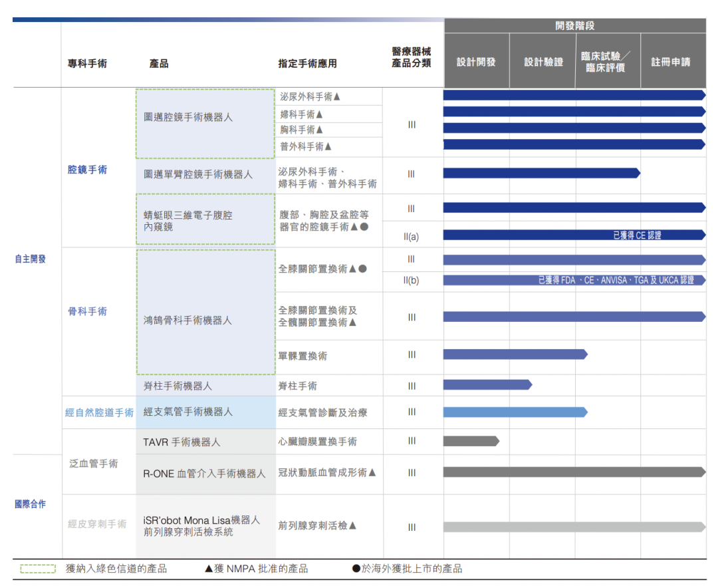
Task: Select the '專科手術' column header
Action: click(x=87, y=63)
